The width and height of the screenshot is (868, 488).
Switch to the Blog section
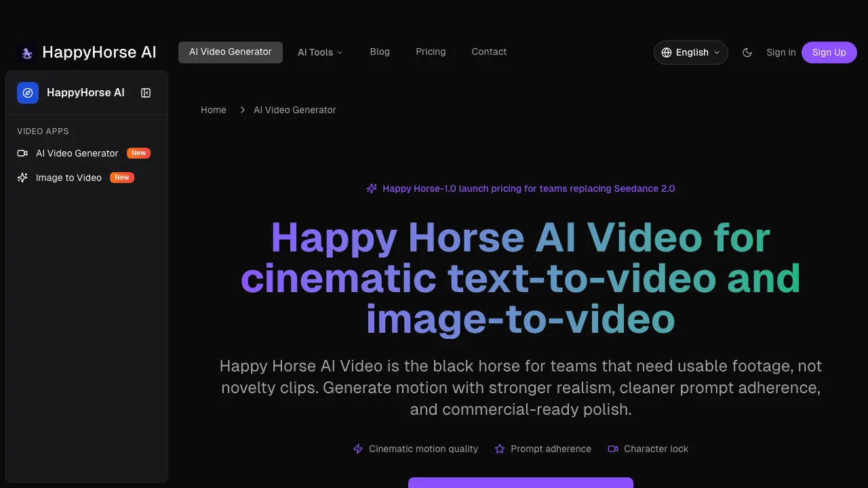(380, 52)
